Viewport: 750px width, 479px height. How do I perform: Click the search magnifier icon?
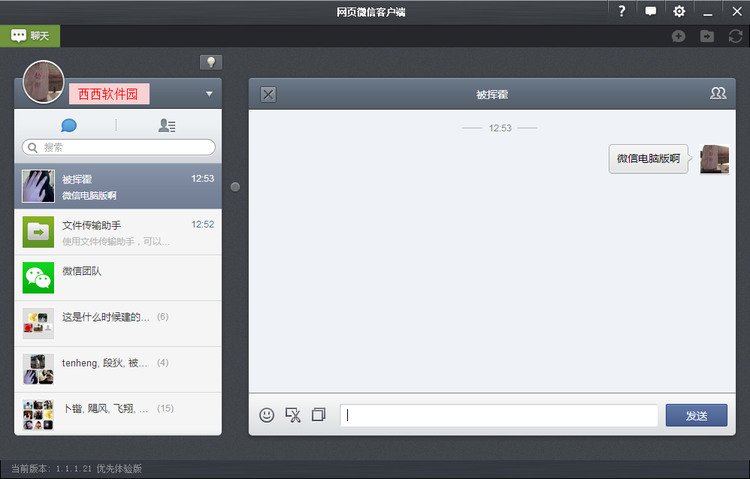click(x=33, y=147)
